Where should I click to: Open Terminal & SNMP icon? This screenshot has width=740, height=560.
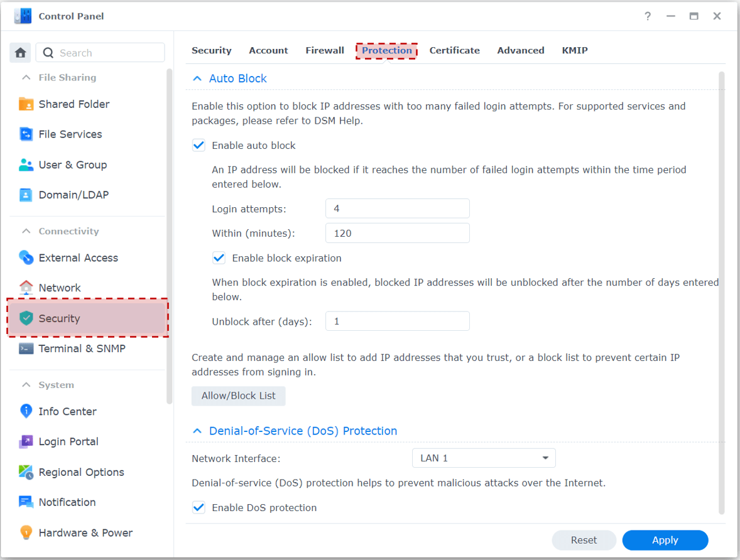pyautogui.click(x=26, y=348)
